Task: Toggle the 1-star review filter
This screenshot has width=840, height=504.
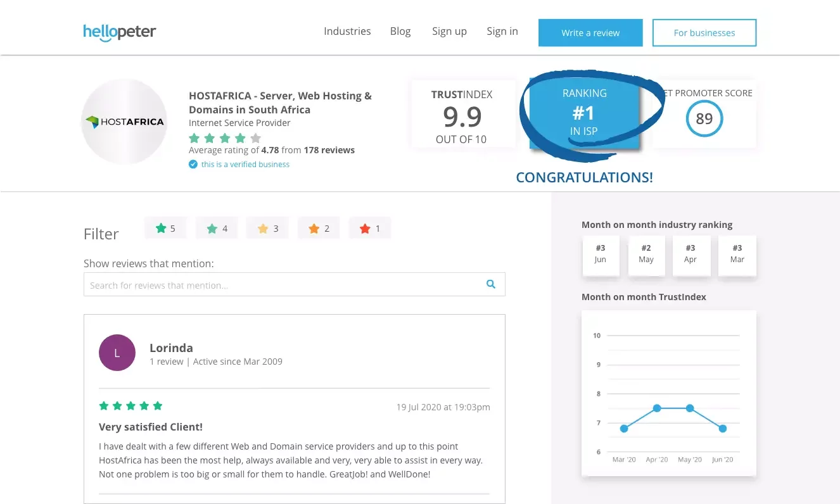Action: coord(369,228)
